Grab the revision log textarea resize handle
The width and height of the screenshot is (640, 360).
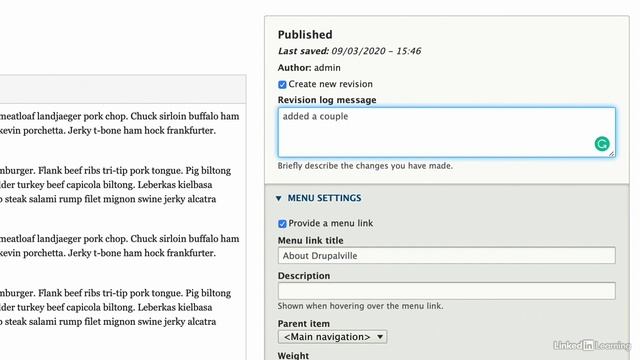[611, 153]
